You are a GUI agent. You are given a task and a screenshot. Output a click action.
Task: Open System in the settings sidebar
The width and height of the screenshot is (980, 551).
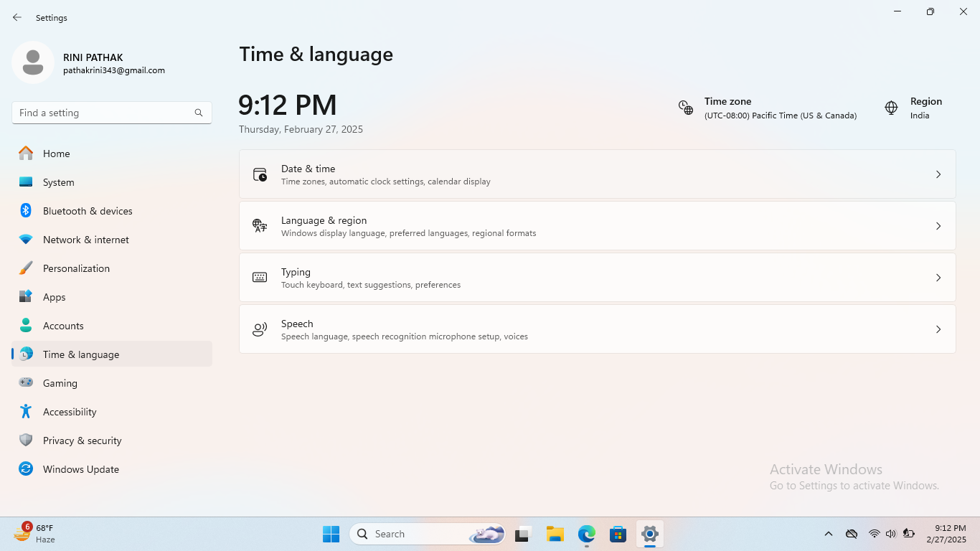[x=112, y=182]
